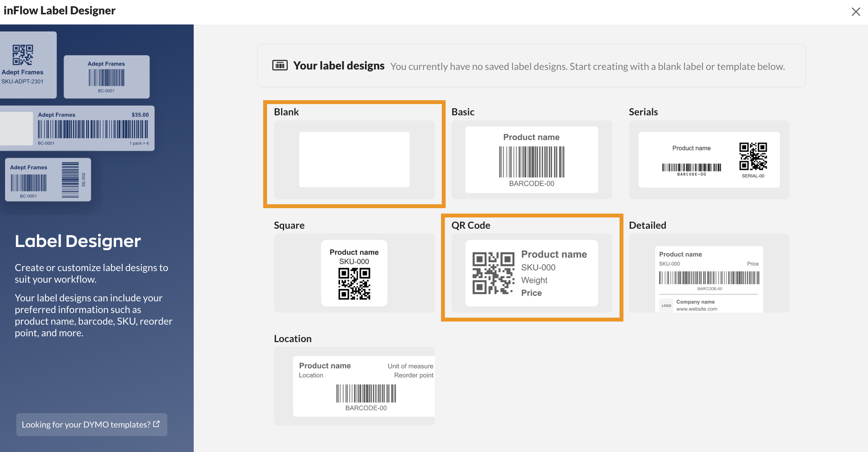Screen dimensions: 868x452
Task: Click the QR code in the Serials preview
Action: [x=753, y=156]
